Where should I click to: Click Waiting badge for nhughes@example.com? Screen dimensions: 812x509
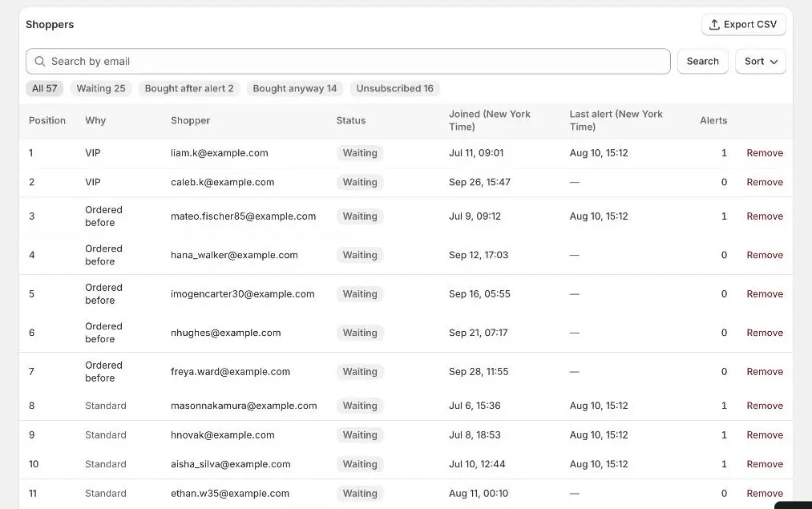(x=360, y=333)
